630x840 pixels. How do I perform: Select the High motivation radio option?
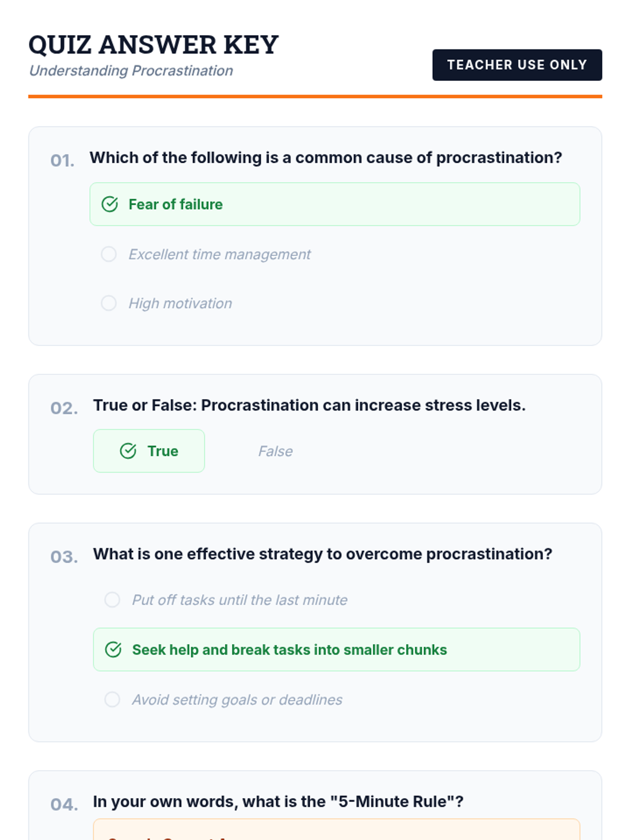109,303
